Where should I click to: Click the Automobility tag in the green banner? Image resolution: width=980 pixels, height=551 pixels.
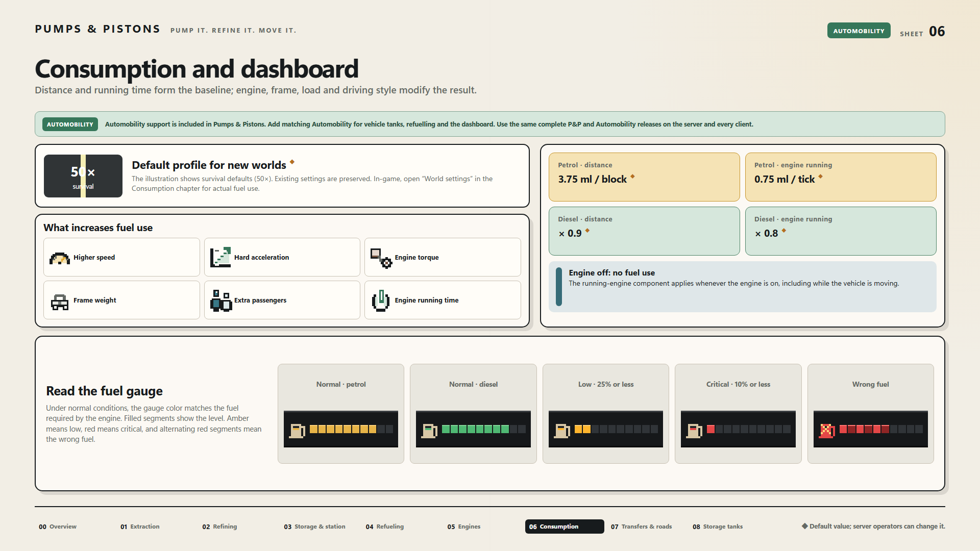pos(70,124)
